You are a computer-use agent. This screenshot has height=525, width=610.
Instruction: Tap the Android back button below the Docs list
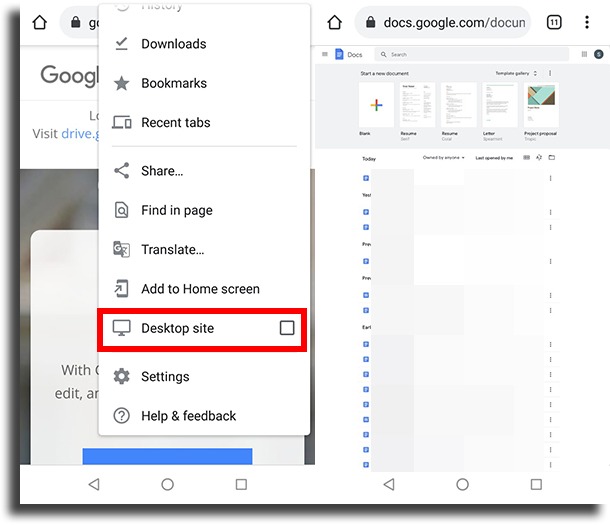pos(389,484)
